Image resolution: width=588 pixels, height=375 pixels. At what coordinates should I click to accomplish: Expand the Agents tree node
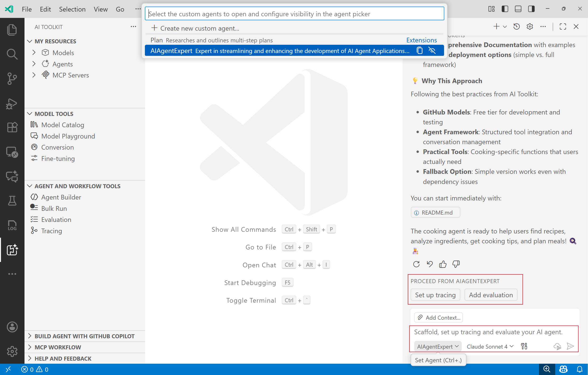(34, 64)
